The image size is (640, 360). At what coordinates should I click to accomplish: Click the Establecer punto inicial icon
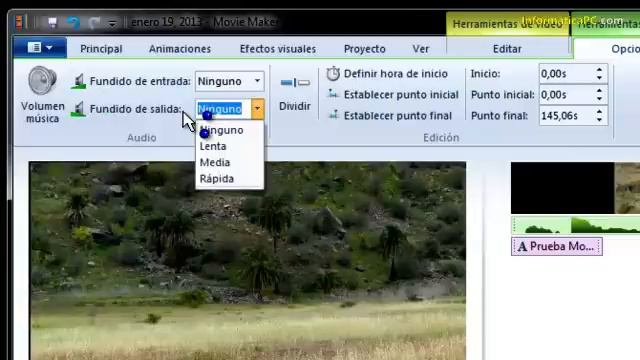[333, 94]
